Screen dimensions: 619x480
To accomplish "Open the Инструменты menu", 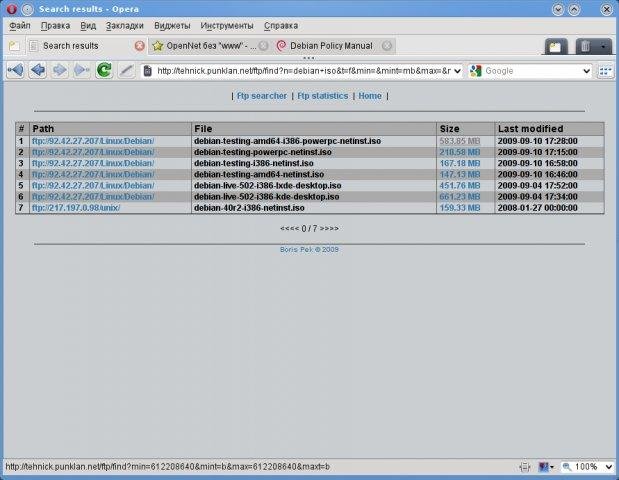I will (227, 26).
